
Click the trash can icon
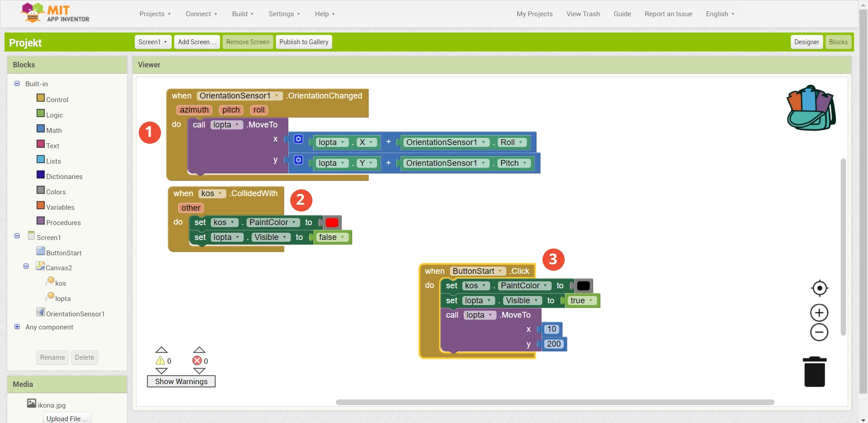click(815, 371)
